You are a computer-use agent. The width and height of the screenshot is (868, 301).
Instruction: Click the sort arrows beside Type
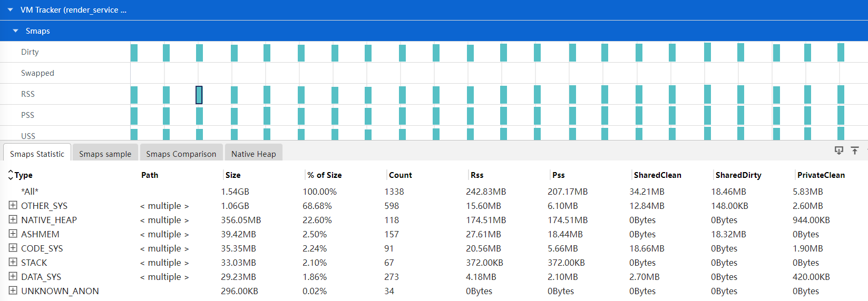(11, 175)
